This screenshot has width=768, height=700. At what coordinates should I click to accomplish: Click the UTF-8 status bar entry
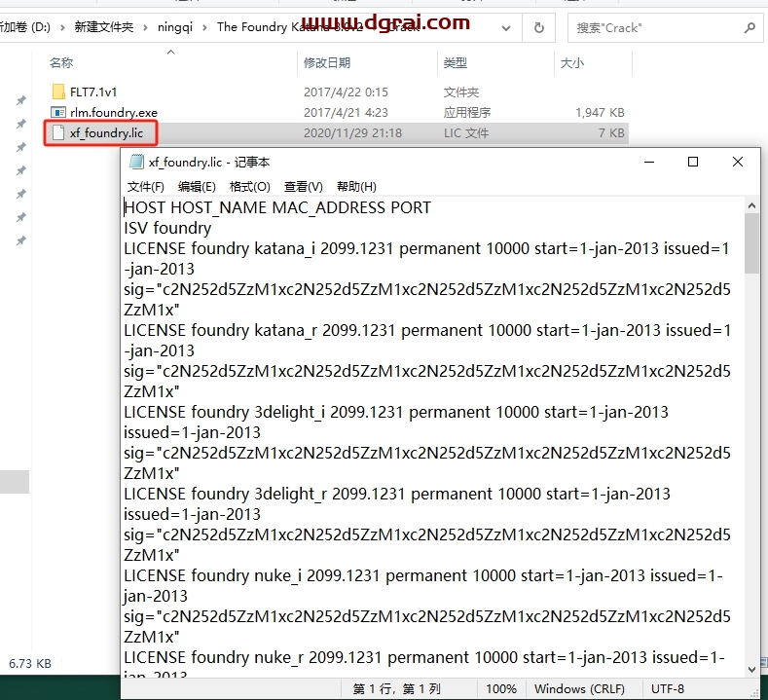667,688
